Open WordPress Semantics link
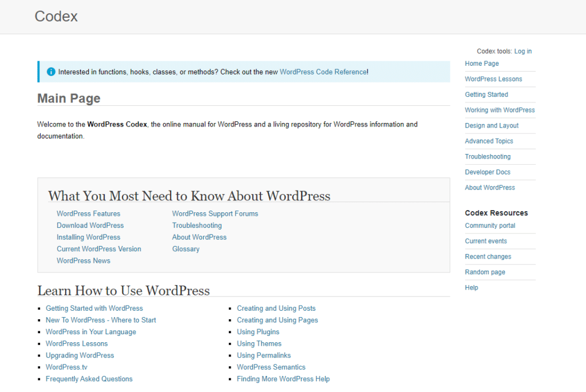586x392 pixels. point(271,367)
